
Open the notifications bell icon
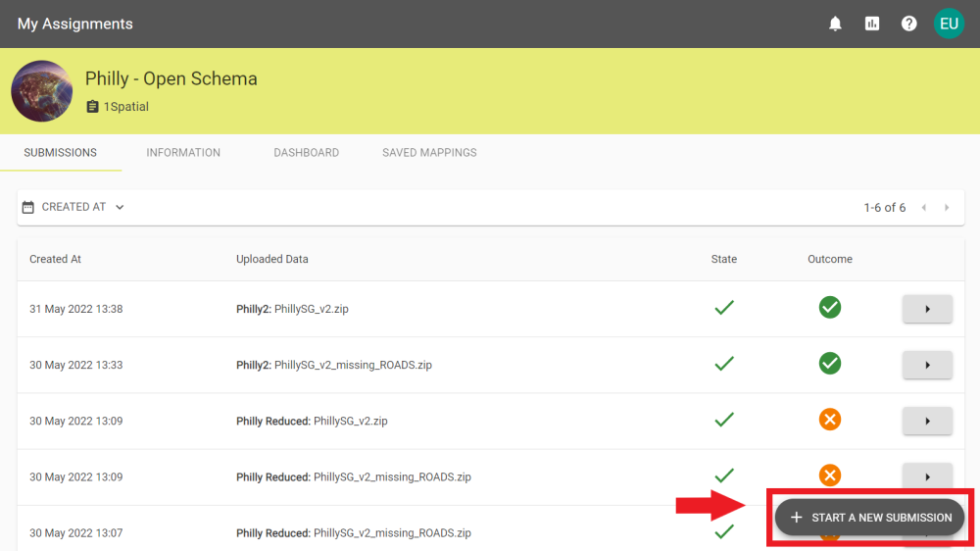tap(835, 24)
